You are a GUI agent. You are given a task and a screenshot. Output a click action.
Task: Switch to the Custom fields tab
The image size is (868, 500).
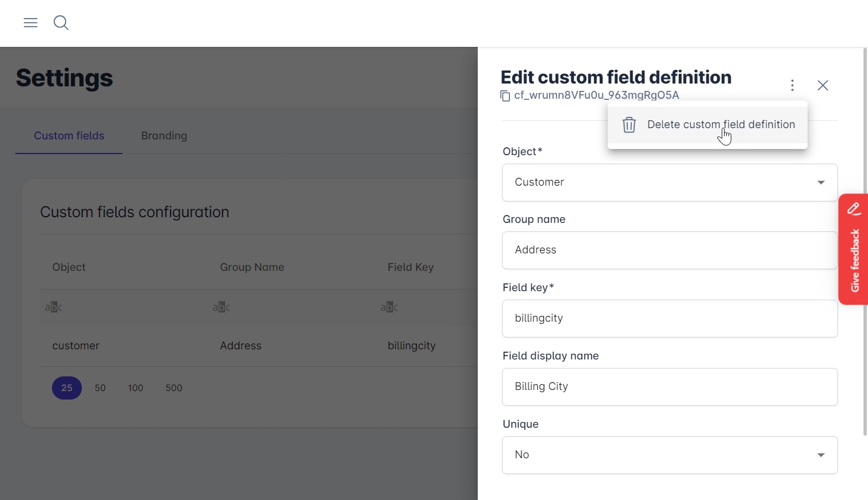click(x=69, y=135)
